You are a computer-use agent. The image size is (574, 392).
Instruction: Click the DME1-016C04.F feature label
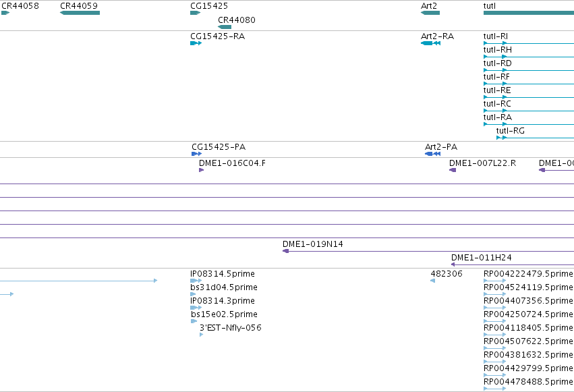(232, 163)
